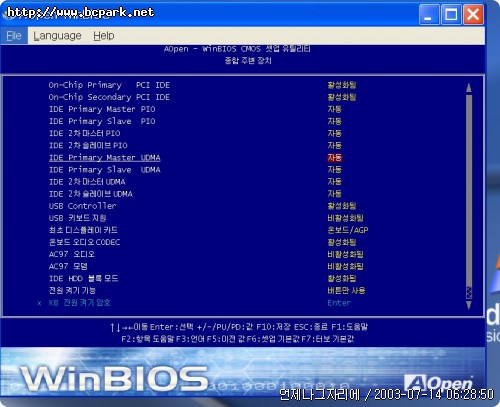Select IDE 2차 슬레이브 UDMA setting
The height and width of the screenshot is (407, 500).
point(91,194)
